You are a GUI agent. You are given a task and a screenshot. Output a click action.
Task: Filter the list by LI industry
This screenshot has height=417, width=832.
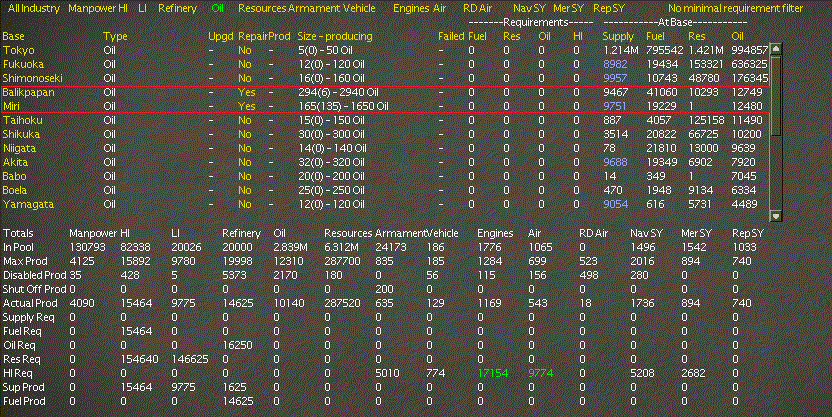pyautogui.click(x=142, y=8)
